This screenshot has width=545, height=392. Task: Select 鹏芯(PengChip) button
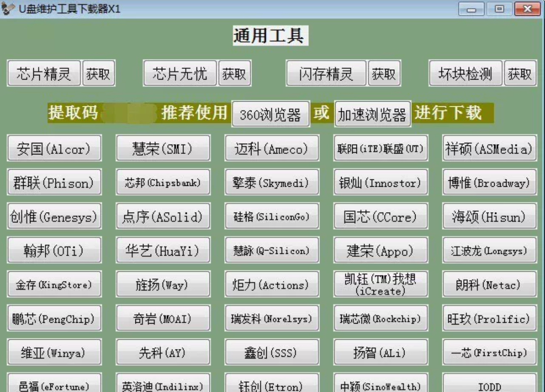[x=54, y=318]
